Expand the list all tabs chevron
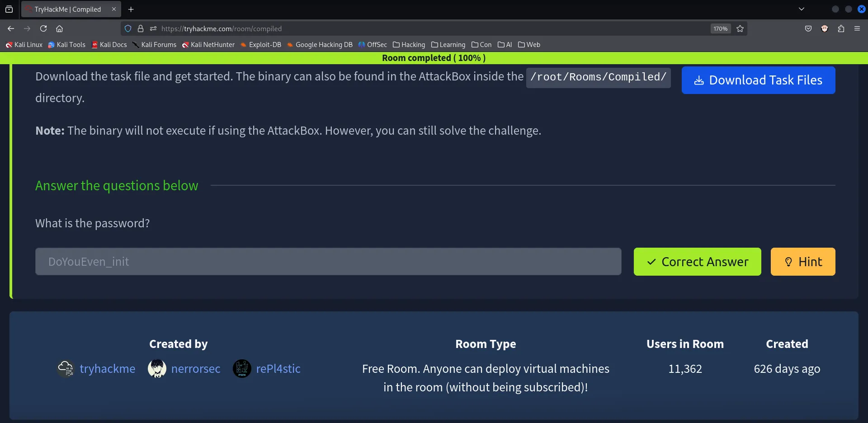The height and width of the screenshot is (423, 868). pyautogui.click(x=802, y=9)
